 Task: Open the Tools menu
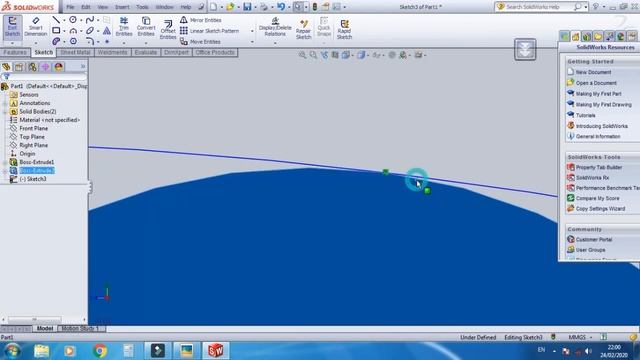[142, 7]
